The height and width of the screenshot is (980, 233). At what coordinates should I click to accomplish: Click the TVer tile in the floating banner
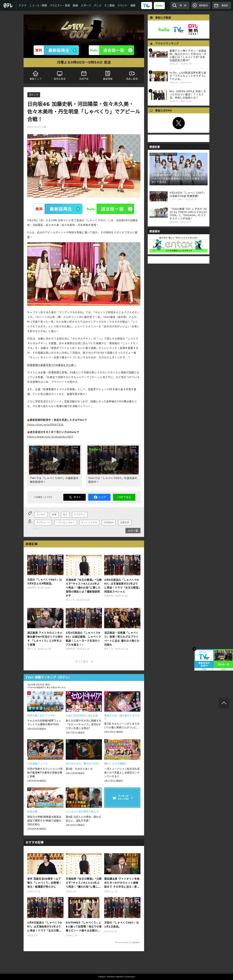pyautogui.click(x=204, y=660)
